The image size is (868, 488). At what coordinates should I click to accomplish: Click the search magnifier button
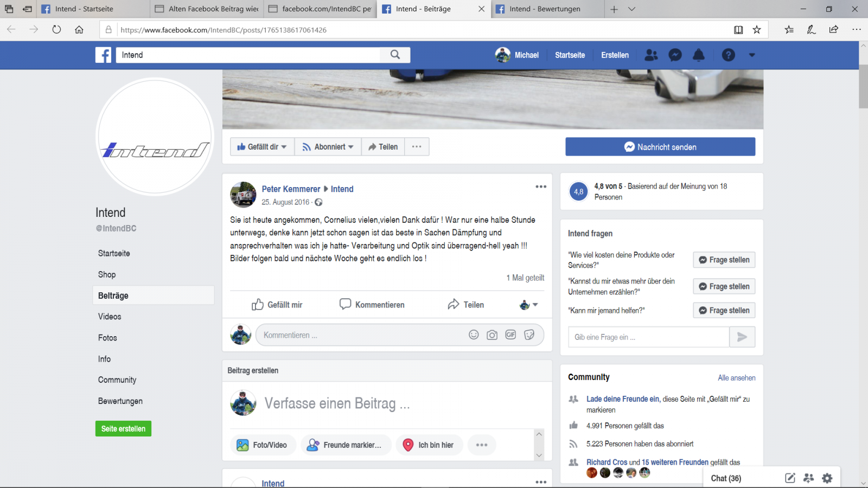[395, 55]
